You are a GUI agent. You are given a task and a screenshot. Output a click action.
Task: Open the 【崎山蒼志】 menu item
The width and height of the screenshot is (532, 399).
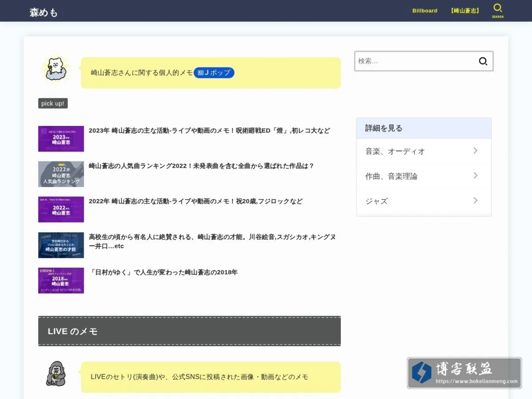point(465,11)
